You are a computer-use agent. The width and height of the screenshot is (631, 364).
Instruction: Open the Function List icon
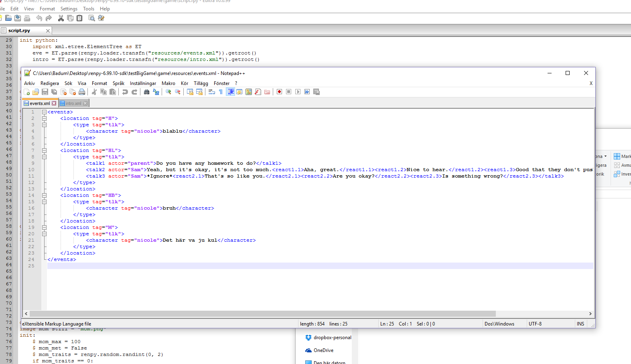(x=258, y=92)
